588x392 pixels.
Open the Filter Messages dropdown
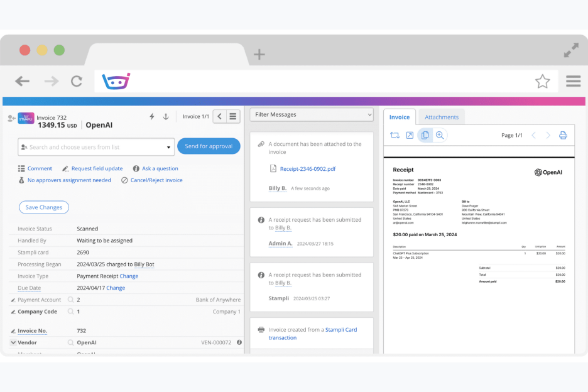312,114
